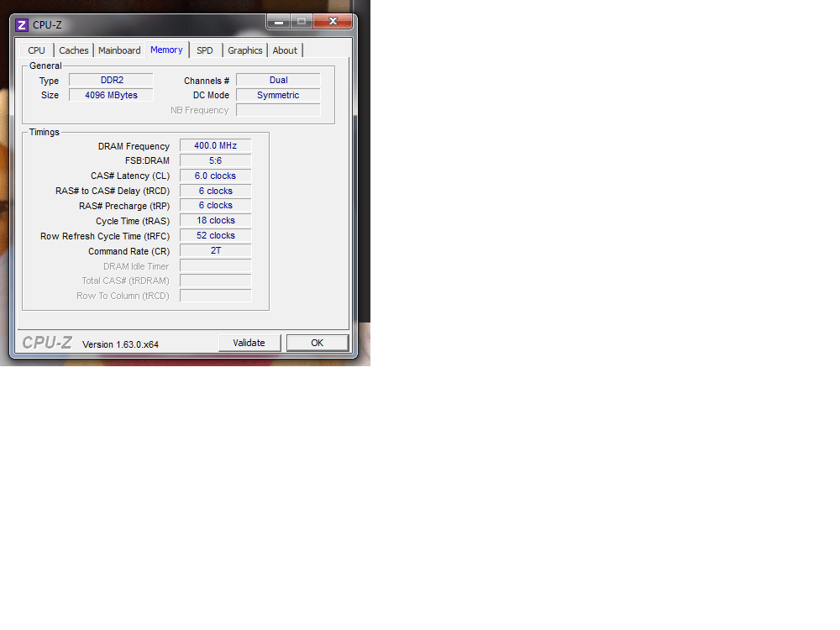The image size is (840, 630).
Task: Click the tRP value 6 clocks
Action: [x=215, y=205]
